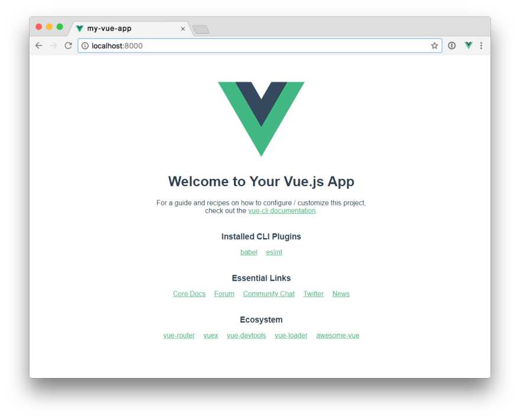Go to the vue-router ecosystem link
The height and width of the screenshot is (420, 520).
(179, 336)
